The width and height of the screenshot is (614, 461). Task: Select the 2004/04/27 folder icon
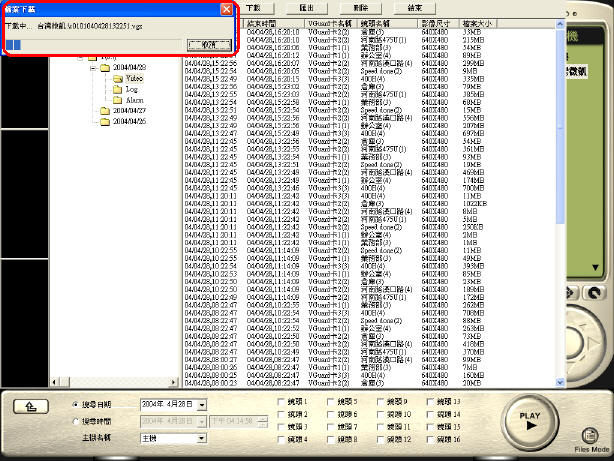point(105,111)
